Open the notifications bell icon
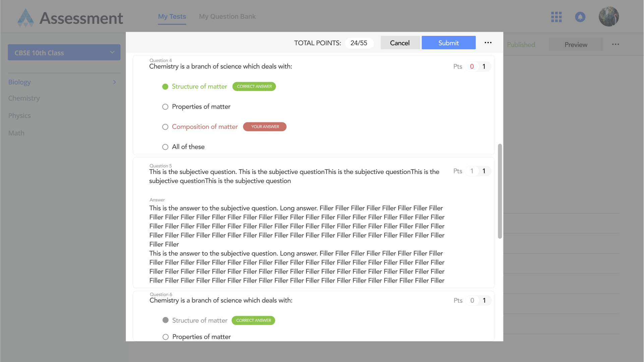This screenshot has width=644, height=362. [x=580, y=17]
